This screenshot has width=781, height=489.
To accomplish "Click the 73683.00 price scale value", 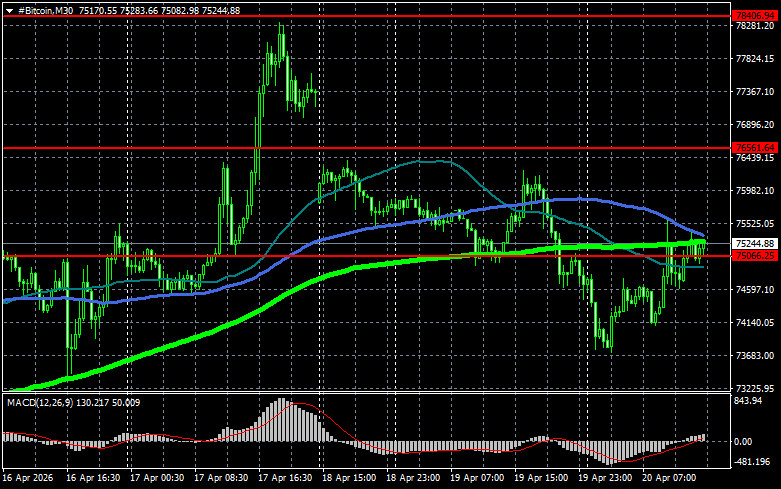I will [755, 356].
